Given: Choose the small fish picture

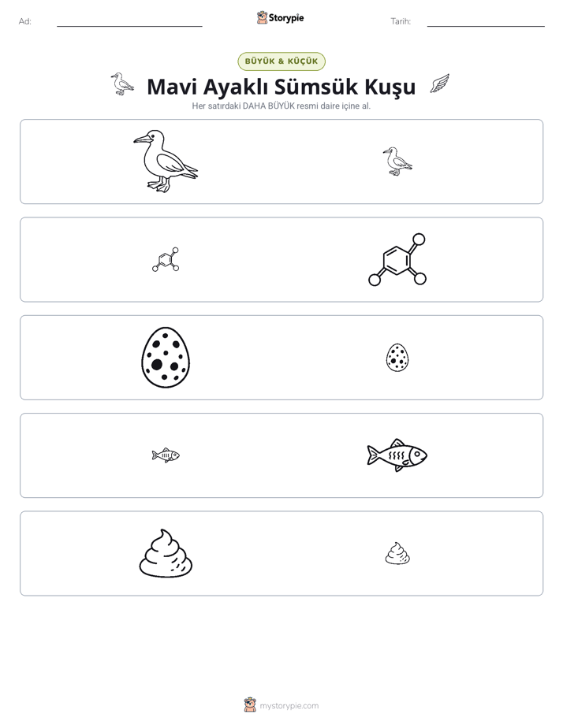Looking at the screenshot, I should point(166,455).
